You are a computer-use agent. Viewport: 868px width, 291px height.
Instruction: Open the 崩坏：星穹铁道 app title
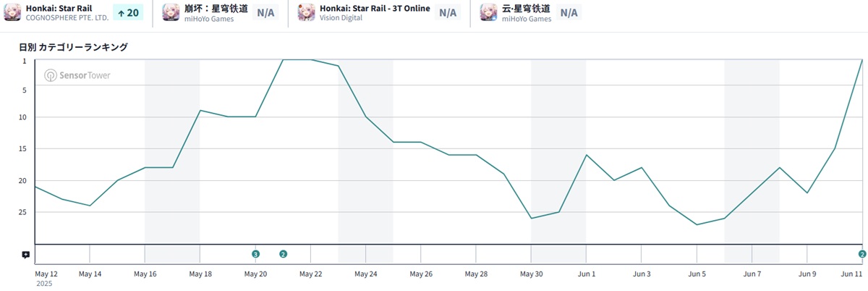tap(214, 8)
